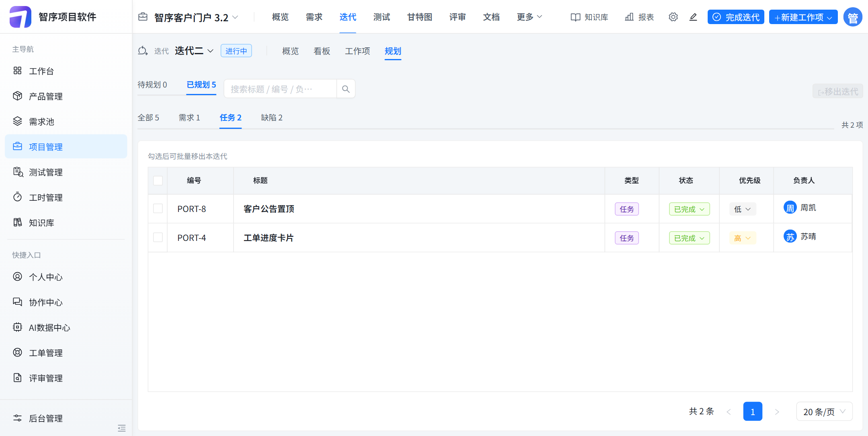This screenshot has width=868, height=436.
Task: Open the 迭代二 iteration selector
Action: 194,51
